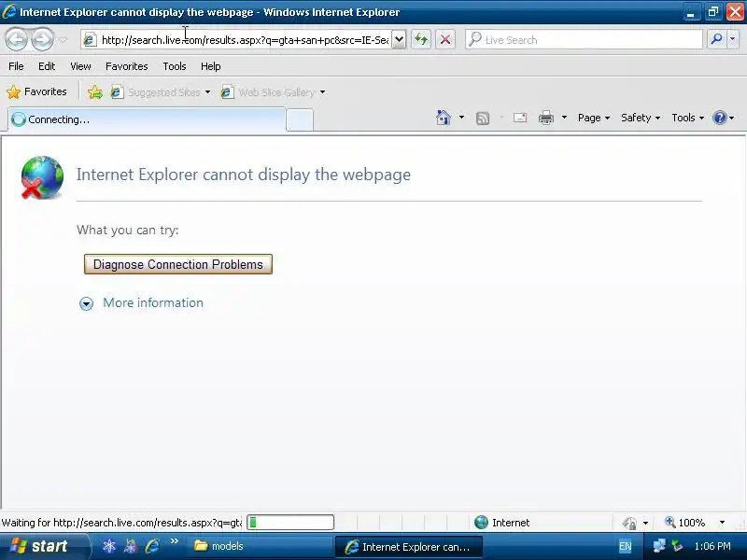Open the Help menu
The image size is (747, 560).
211,66
